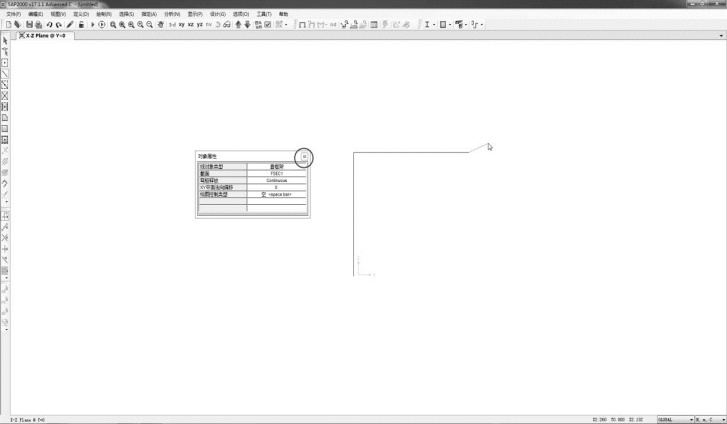727x424 pixels.
Task: Click the Print icon next to Save
Action: (x=38, y=25)
